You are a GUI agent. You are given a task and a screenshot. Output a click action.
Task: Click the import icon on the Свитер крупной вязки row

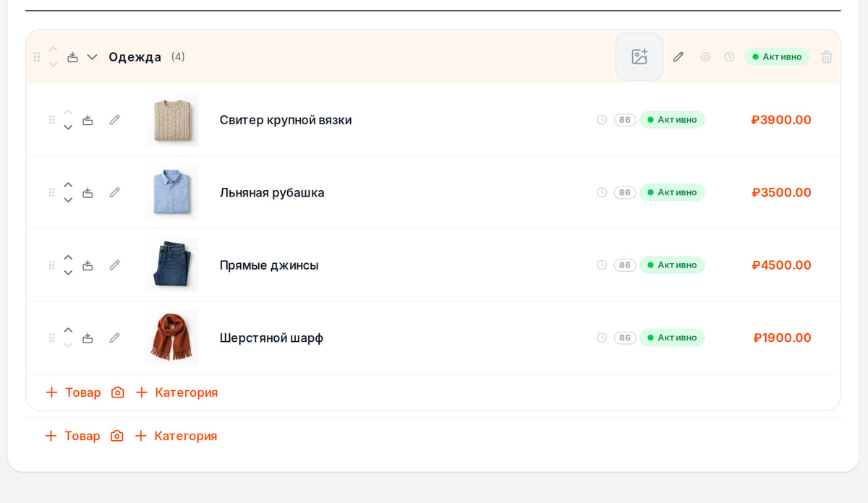(88, 120)
